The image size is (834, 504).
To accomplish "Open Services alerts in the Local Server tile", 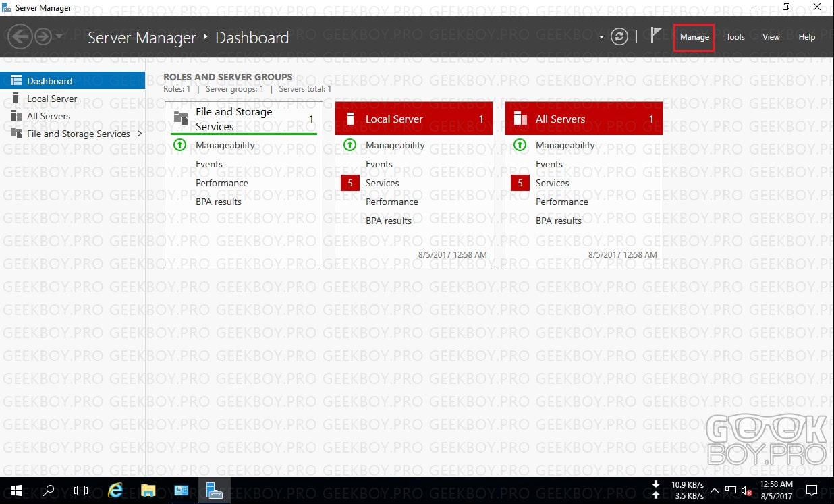I will 383,183.
